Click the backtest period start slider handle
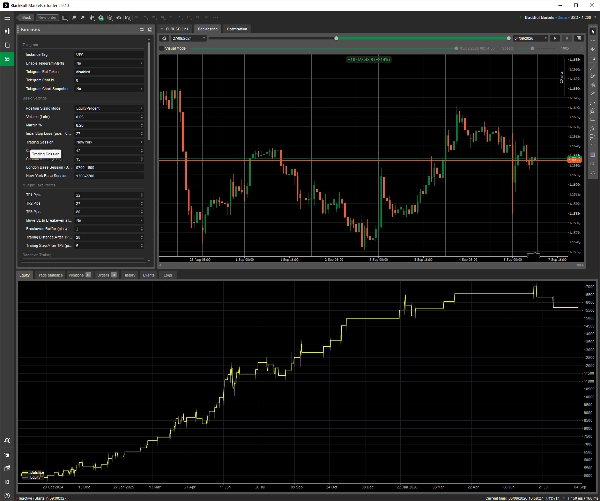Viewport: 600px width, 501px height. 336,38
